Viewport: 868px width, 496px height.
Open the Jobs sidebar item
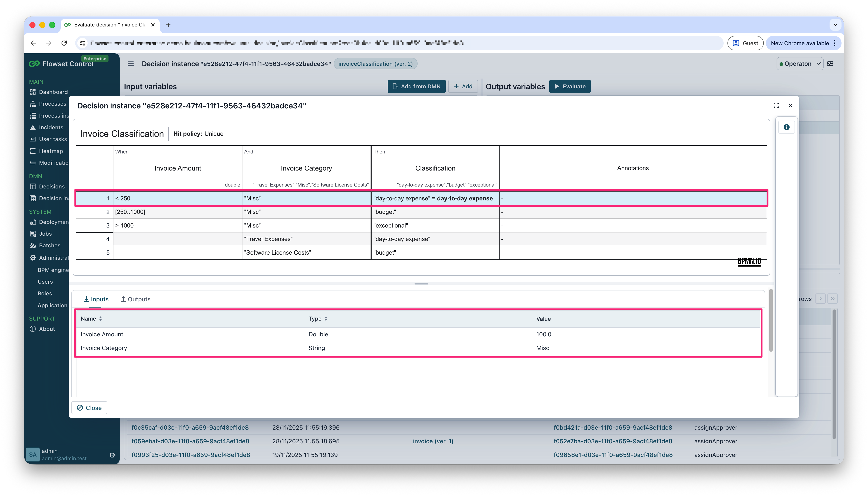pos(41,234)
